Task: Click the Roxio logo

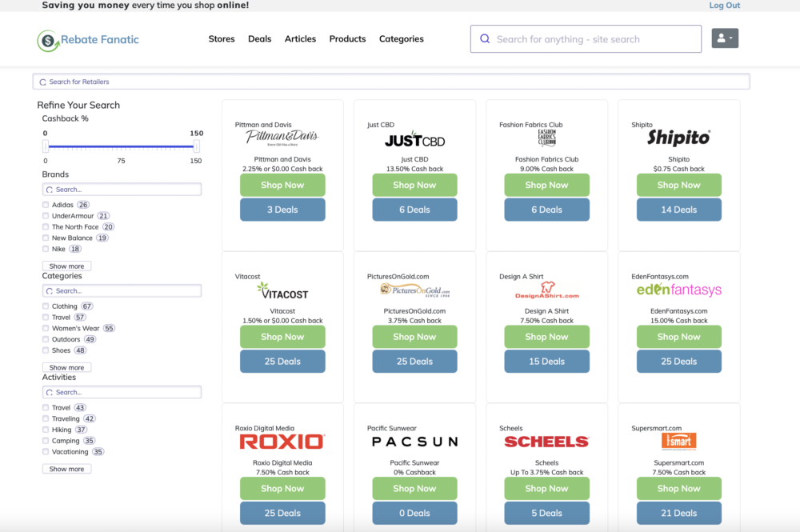Action: [282, 442]
